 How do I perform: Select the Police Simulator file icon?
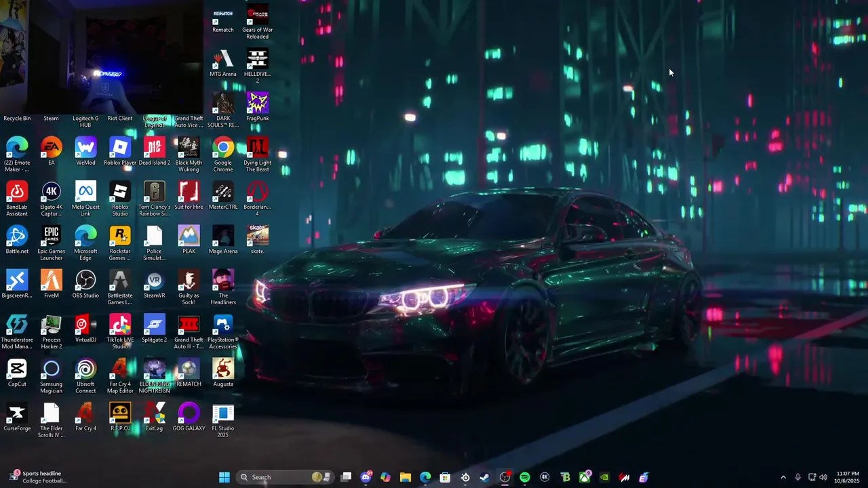pos(155,243)
